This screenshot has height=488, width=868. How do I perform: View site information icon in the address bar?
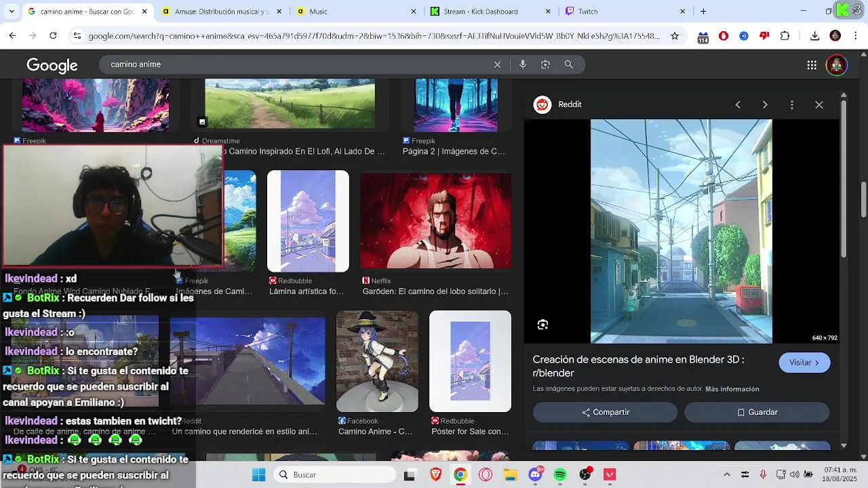[x=77, y=36]
